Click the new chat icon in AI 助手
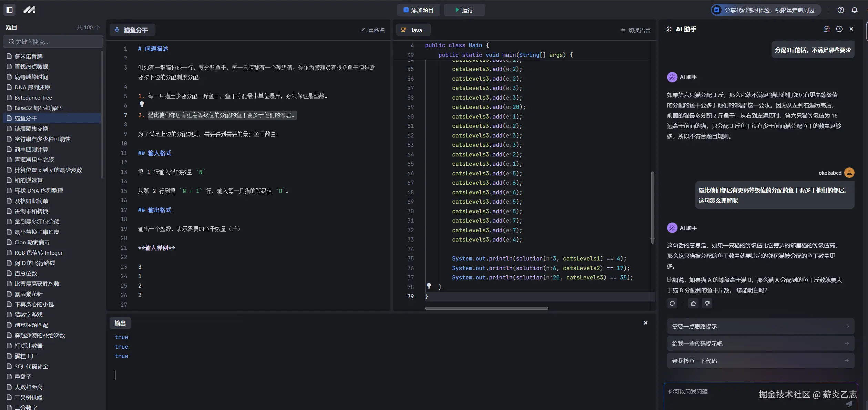Image resolution: width=868 pixels, height=410 pixels. [x=826, y=29]
